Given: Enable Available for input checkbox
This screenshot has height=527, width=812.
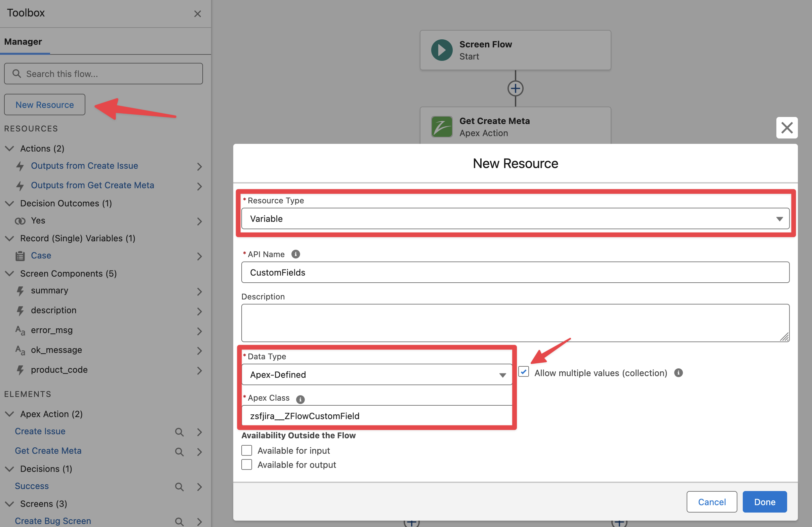Looking at the screenshot, I should pyautogui.click(x=247, y=451).
